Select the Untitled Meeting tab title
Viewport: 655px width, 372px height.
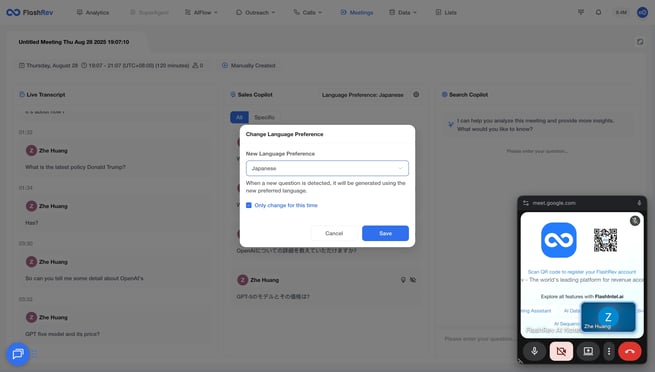point(74,42)
